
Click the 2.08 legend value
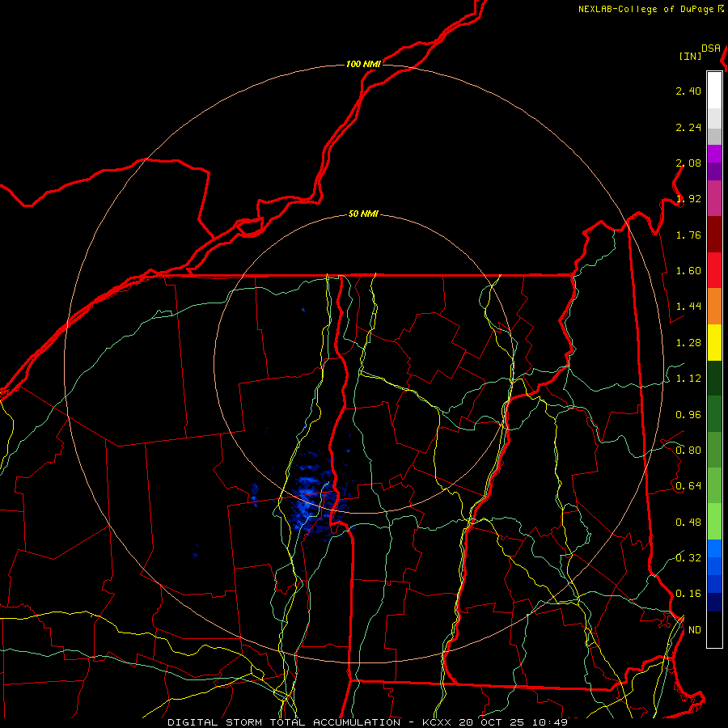[x=688, y=163]
